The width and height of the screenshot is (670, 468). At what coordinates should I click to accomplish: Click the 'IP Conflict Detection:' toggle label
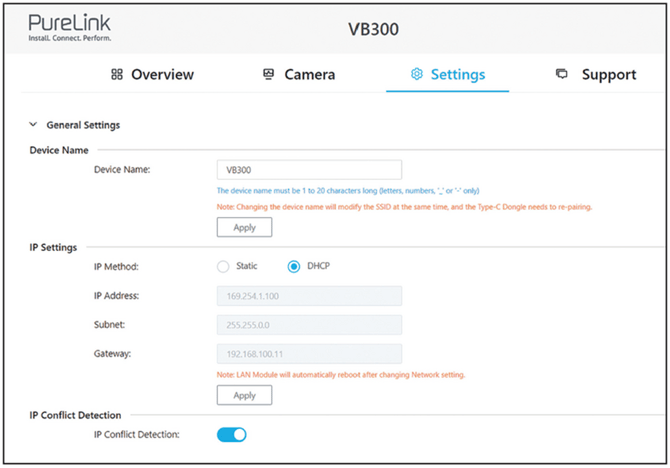137,435
